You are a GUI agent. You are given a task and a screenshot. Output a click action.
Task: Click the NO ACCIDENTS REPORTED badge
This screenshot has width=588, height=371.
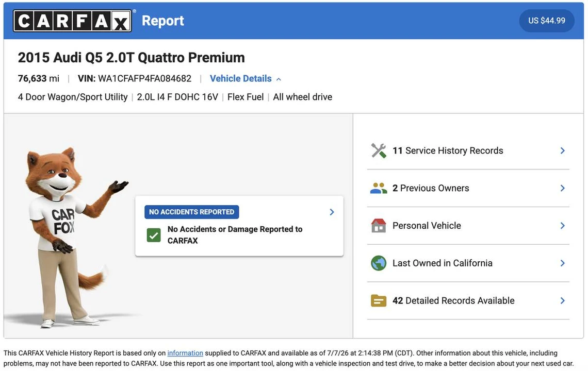pyautogui.click(x=192, y=212)
